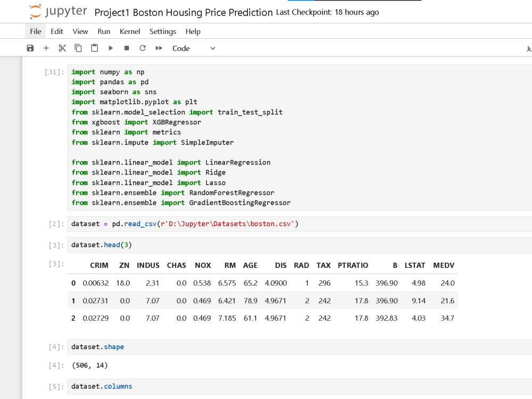This screenshot has height=399, width=532.
Task: Select the AGE column header
Action: (250, 265)
